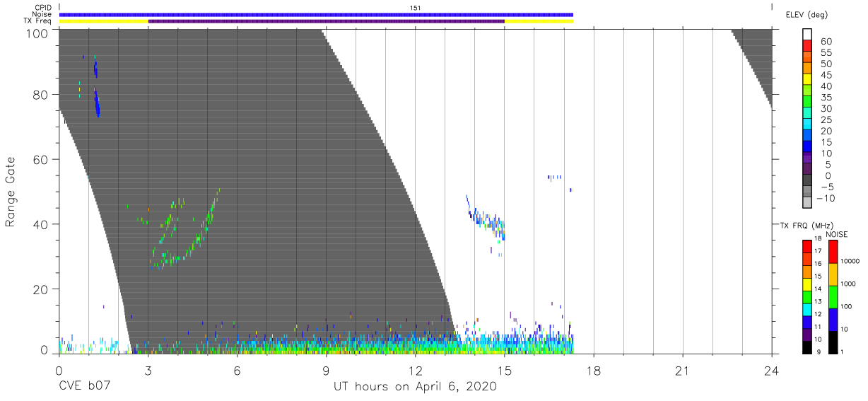Select the "TX Freq" row label
Image resolution: width=868 pixels, height=401 pixels.
(38, 21)
